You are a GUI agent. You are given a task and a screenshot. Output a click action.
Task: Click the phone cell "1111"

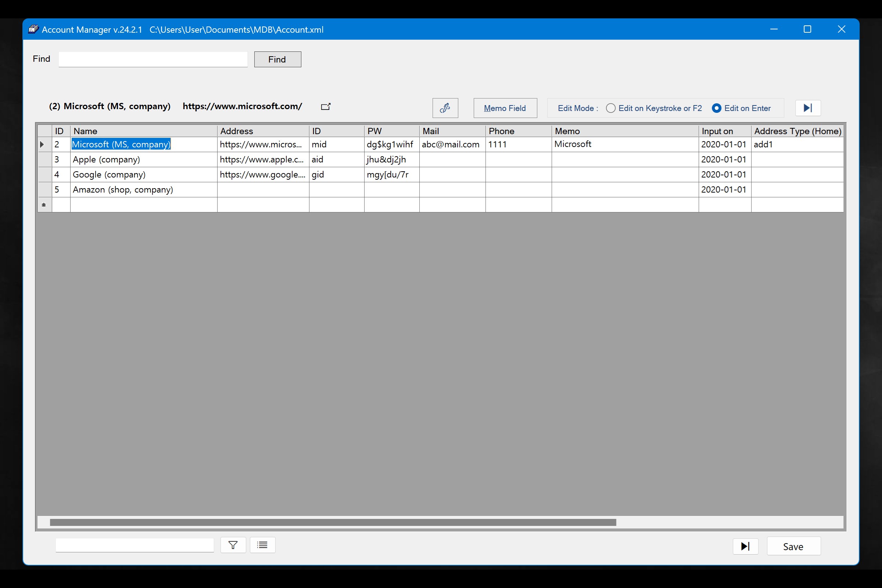519,144
